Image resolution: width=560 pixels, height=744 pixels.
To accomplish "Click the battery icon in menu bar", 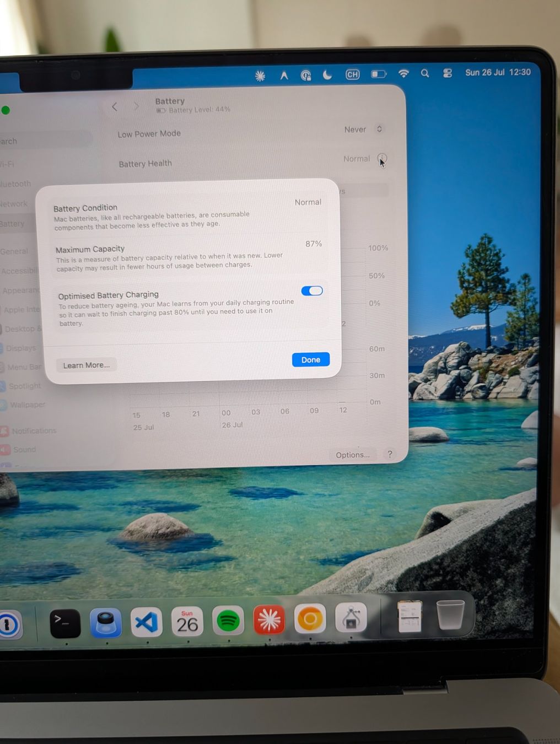I will click(x=379, y=74).
